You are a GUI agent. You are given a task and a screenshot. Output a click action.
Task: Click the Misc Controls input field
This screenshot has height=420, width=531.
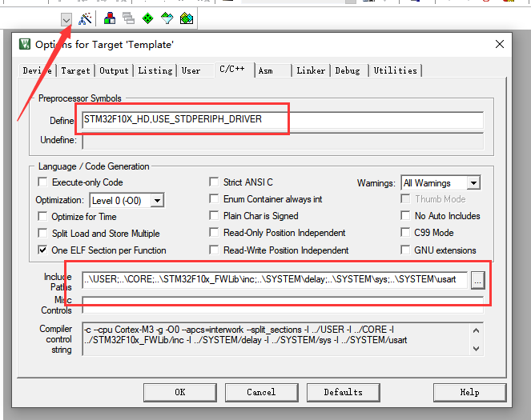(x=283, y=304)
